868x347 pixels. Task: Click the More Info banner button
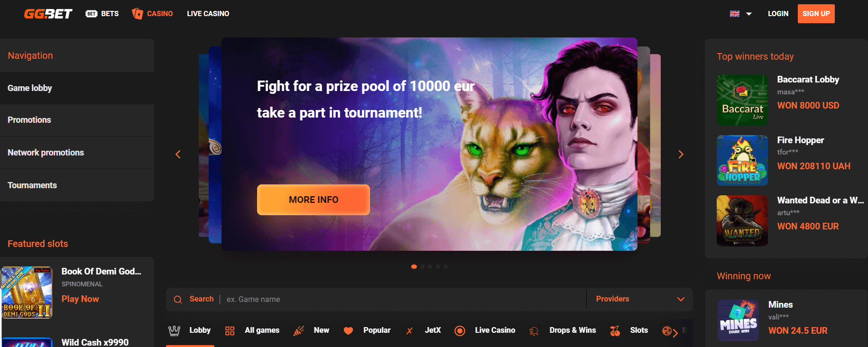(x=314, y=200)
